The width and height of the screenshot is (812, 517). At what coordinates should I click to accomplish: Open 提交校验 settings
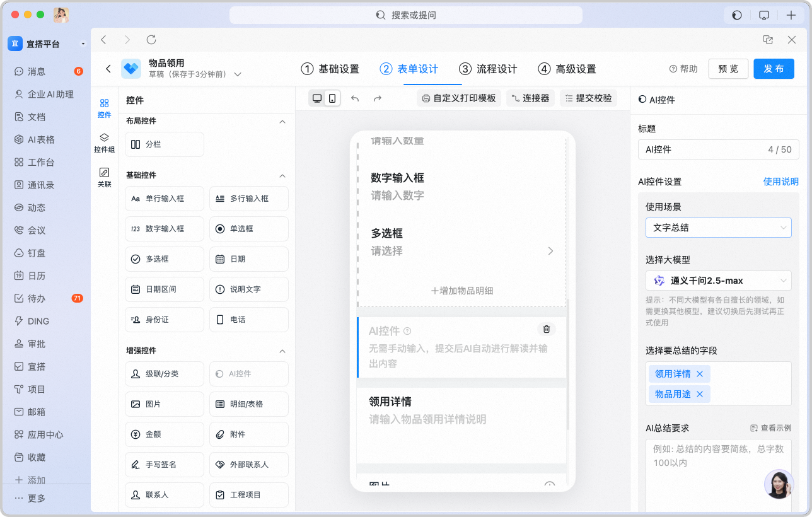pos(589,98)
